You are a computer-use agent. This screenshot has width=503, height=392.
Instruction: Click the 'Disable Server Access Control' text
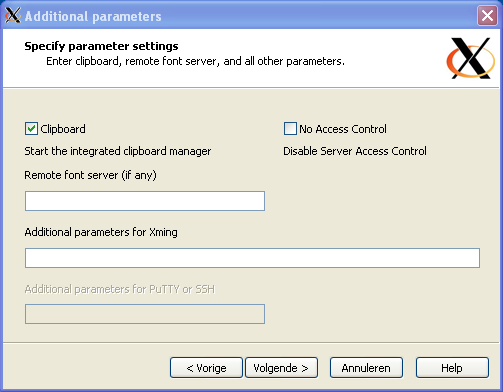355,151
